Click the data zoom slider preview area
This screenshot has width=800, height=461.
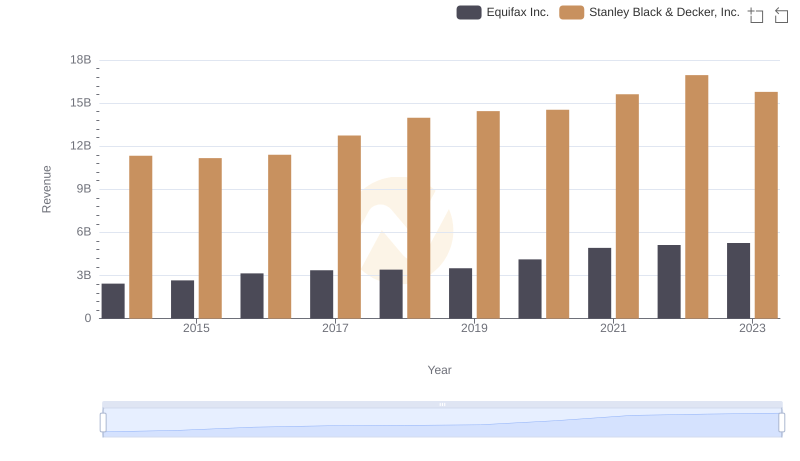tap(442, 423)
